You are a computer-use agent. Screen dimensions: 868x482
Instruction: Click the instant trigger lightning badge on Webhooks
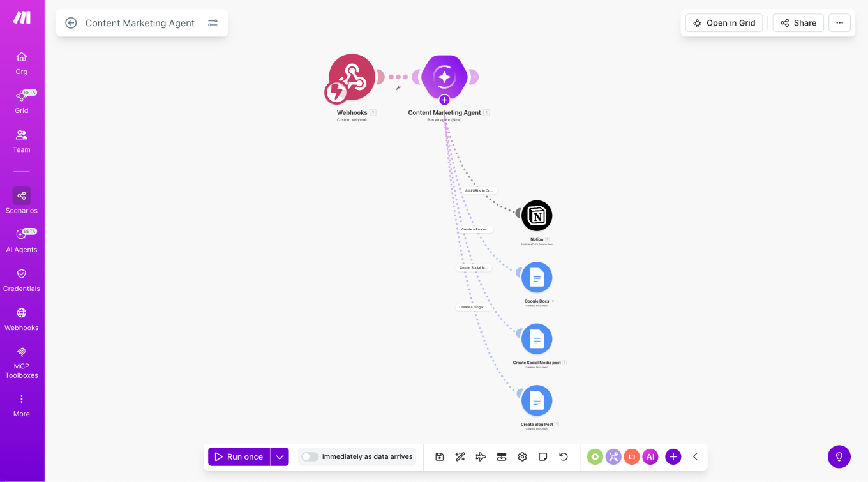click(x=336, y=93)
